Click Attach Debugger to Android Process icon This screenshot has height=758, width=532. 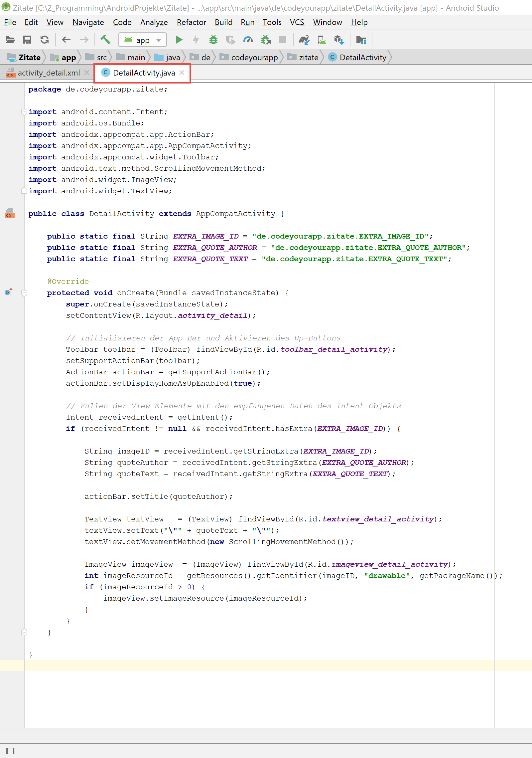click(x=266, y=40)
